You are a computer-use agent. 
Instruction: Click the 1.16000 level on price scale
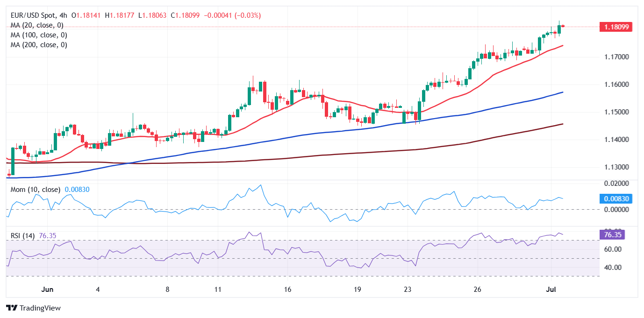[x=616, y=85]
